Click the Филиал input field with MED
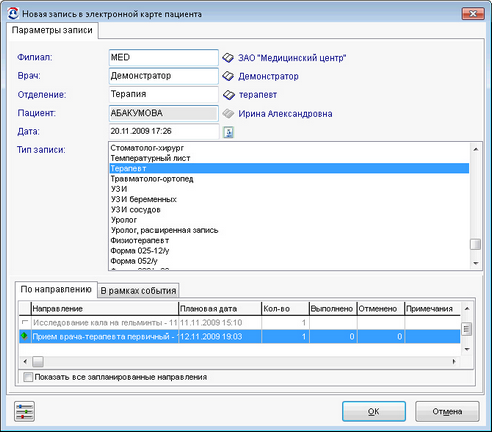 point(163,58)
